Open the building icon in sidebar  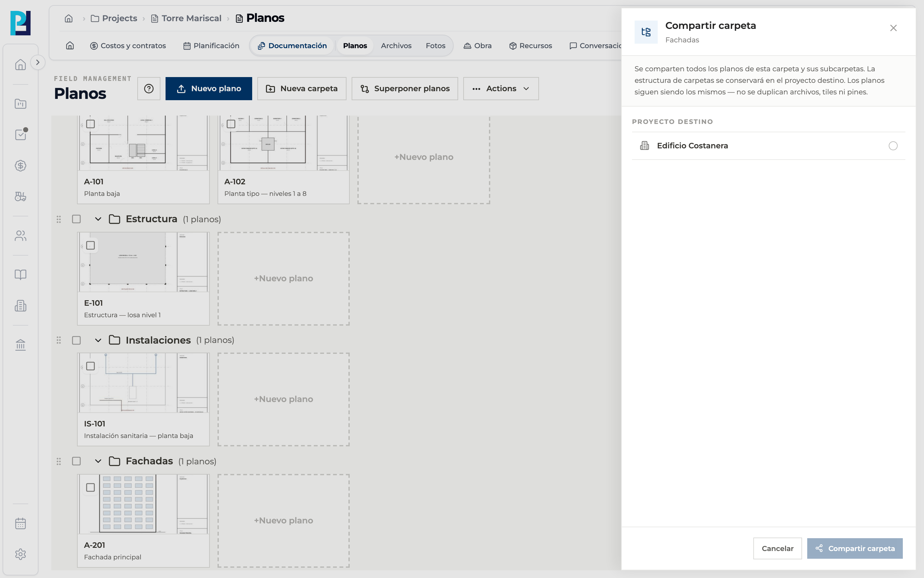click(x=21, y=306)
